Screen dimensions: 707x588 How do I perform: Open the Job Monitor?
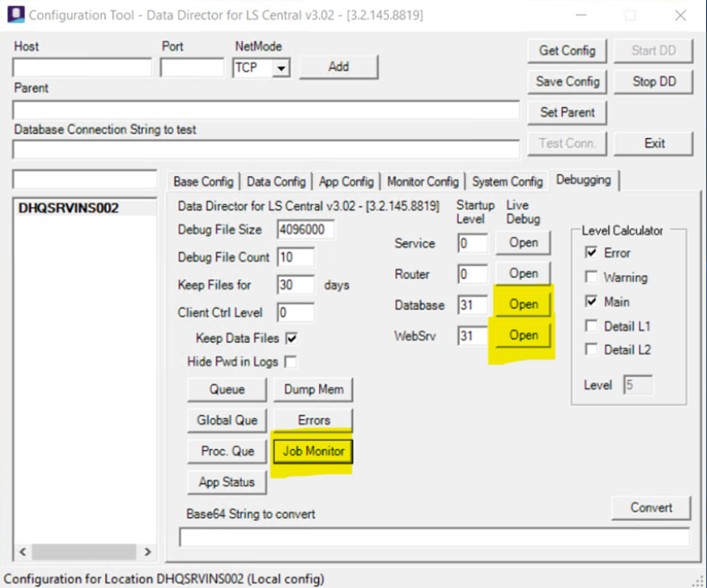(x=314, y=451)
